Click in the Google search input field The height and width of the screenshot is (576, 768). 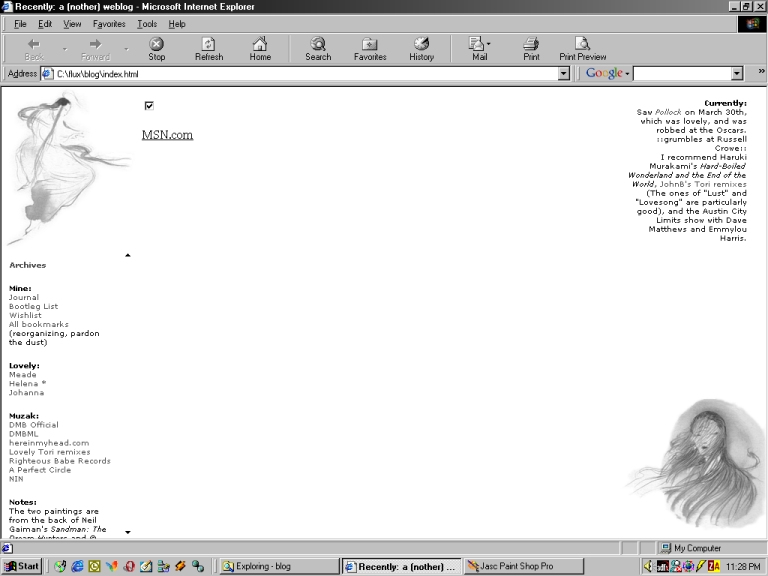[682, 73]
